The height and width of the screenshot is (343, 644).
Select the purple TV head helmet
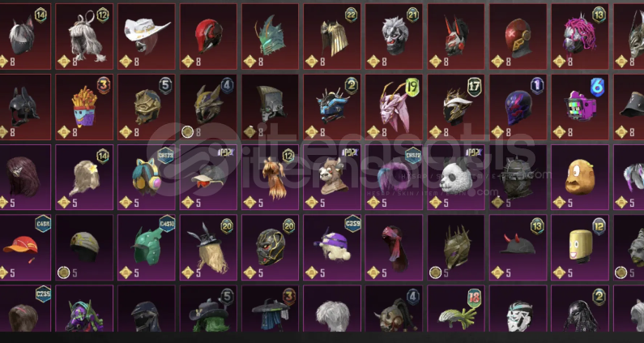click(580, 107)
